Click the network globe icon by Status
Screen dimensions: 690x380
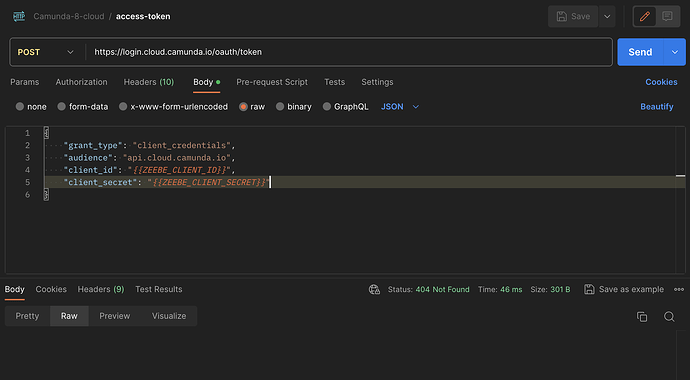[x=374, y=289]
